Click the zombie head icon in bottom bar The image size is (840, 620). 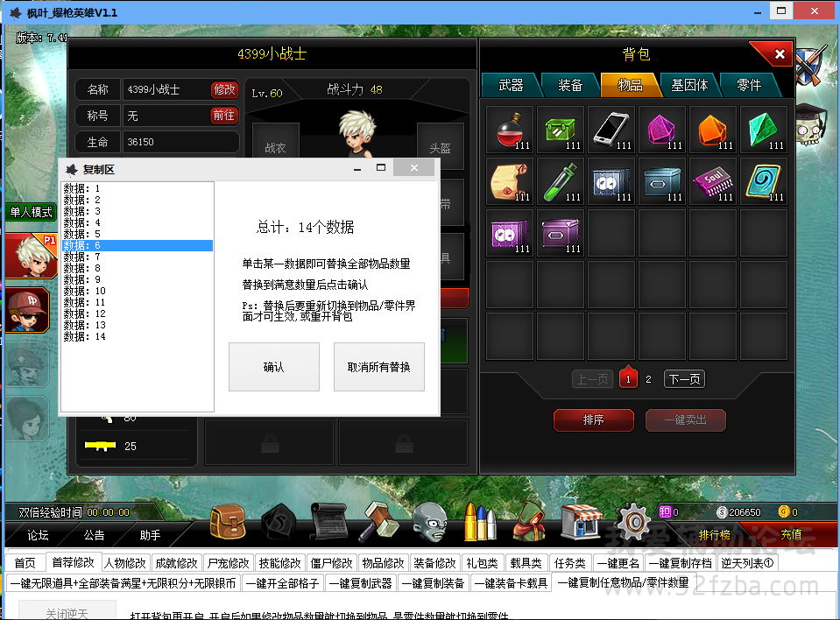pos(430,521)
